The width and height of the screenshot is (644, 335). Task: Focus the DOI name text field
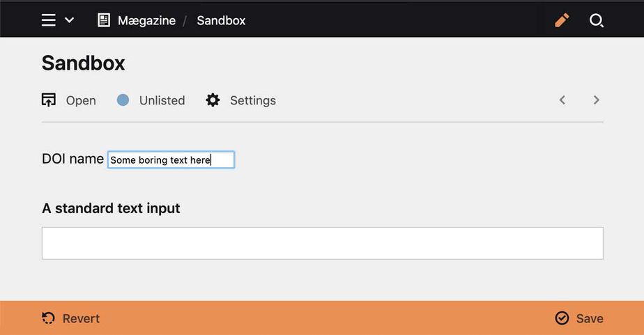tap(171, 159)
